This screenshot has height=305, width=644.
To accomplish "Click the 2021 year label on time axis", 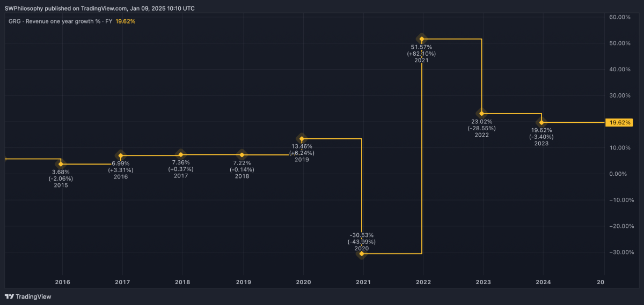I will pos(363,282).
